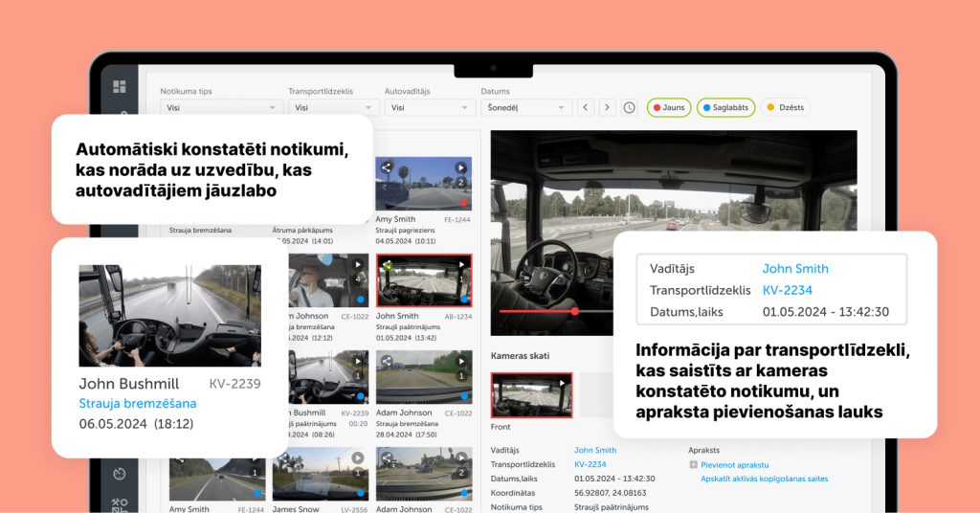The width and height of the screenshot is (980, 513).
Task: Click '06.05.2024 (18:12)' in Bushmill card
Action: 136,424
